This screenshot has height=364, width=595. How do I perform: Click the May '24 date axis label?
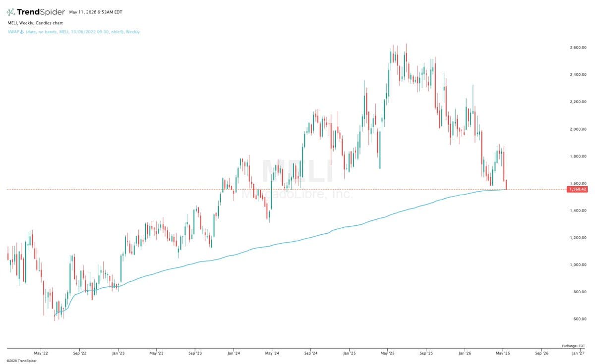pyautogui.click(x=272, y=353)
